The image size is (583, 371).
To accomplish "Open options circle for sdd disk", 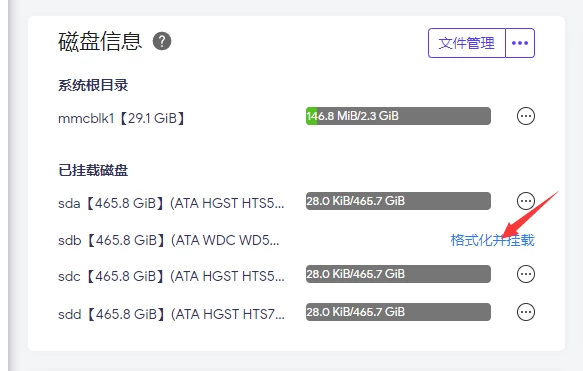I will tap(526, 312).
